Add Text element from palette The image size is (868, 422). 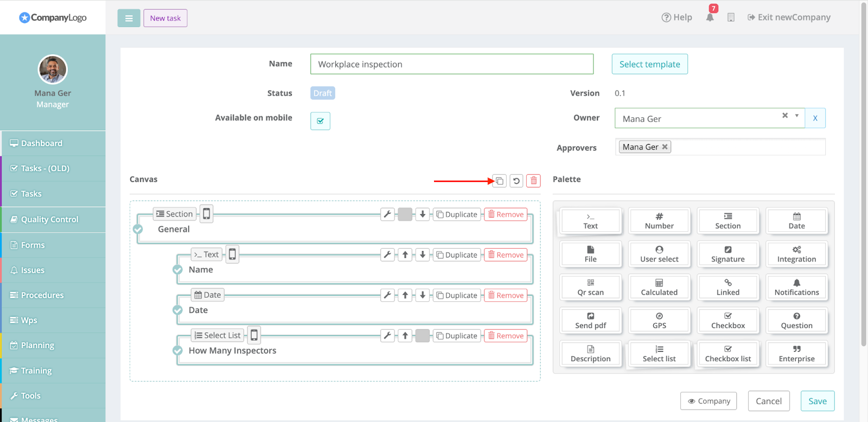(x=590, y=221)
